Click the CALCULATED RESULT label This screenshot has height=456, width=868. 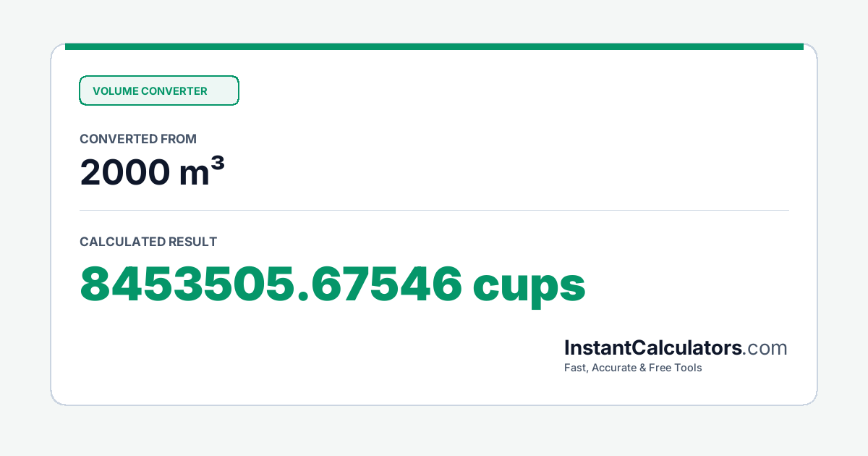[148, 242]
